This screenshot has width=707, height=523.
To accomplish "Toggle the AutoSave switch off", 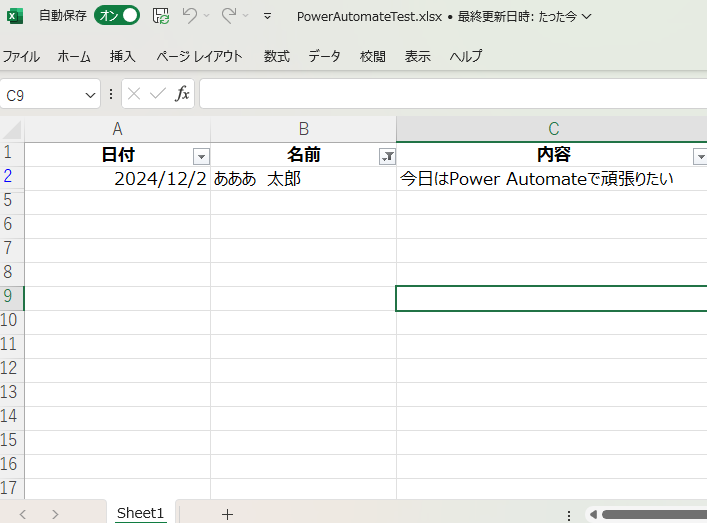I will (x=117, y=16).
